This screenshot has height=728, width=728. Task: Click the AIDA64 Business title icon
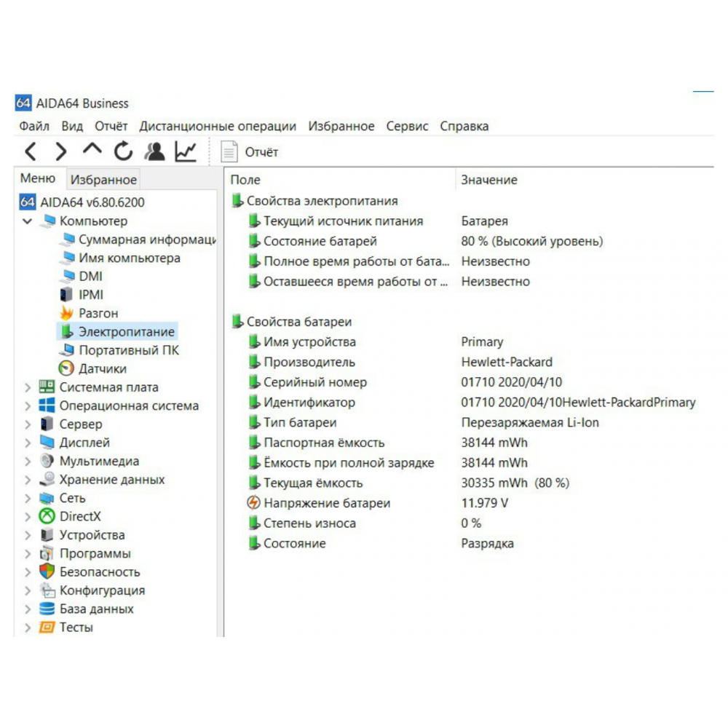[x=23, y=103]
